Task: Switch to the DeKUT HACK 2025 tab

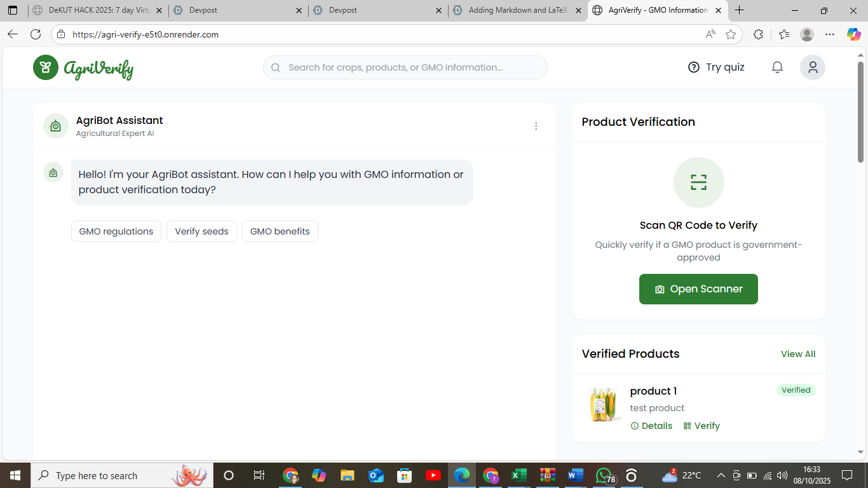Action: 98,10
